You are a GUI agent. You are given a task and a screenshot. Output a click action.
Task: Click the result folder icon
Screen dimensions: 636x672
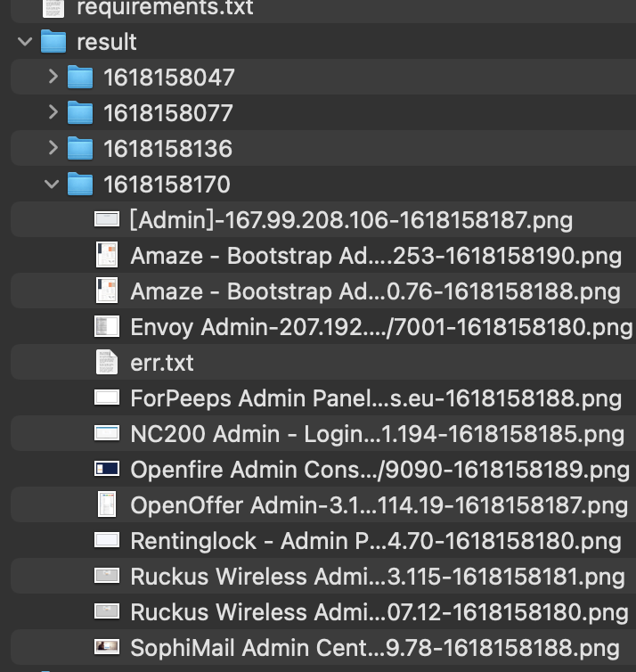click(54, 42)
